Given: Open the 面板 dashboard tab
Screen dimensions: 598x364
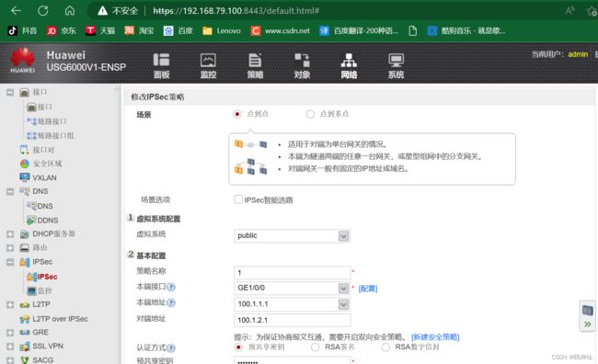Looking at the screenshot, I should point(161,66).
